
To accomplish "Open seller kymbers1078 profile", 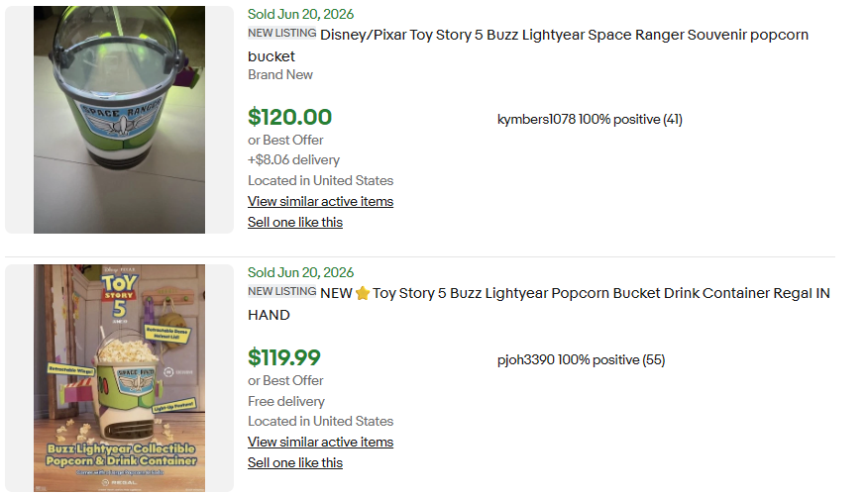I will pyautogui.click(x=536, y=120).
